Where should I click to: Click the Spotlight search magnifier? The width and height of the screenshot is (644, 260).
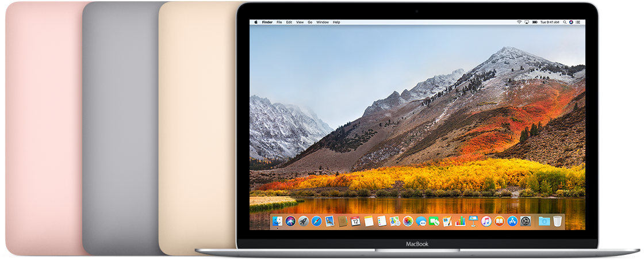click(564, 22)
